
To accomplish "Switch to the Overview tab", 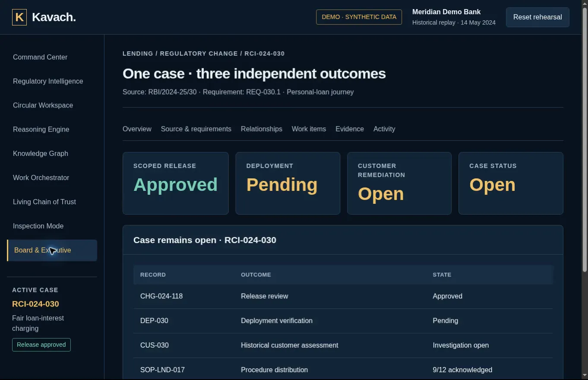I will 137,129.
